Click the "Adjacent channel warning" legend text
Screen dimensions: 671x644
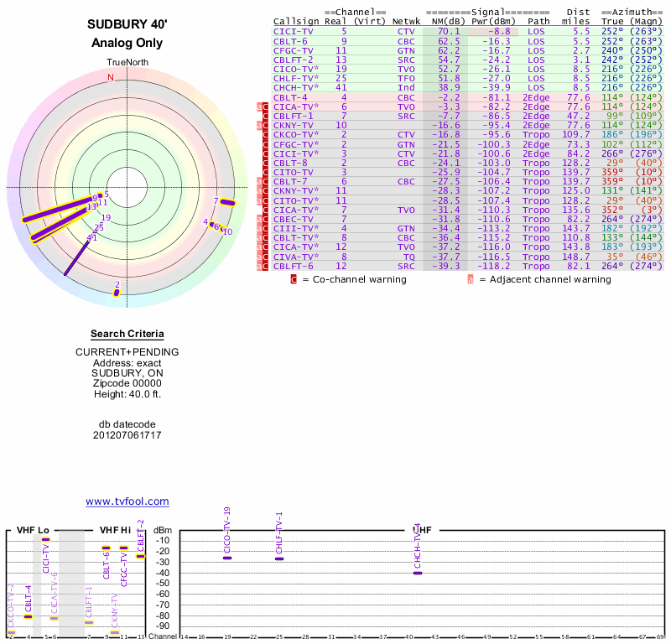(550, 279)
